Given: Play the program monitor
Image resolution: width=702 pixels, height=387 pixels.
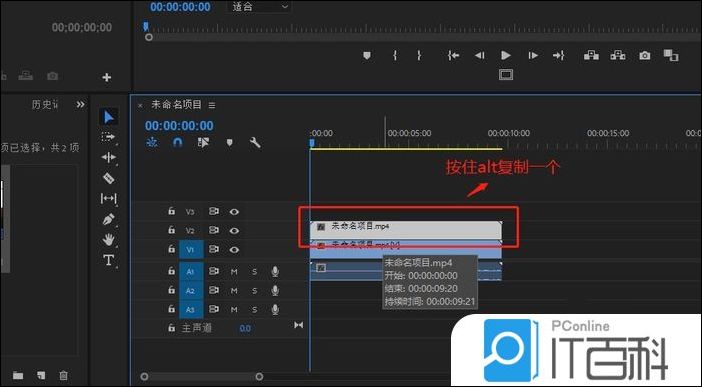Looking at the screenshot, I should pyautogui.click(x=506, y=55).
